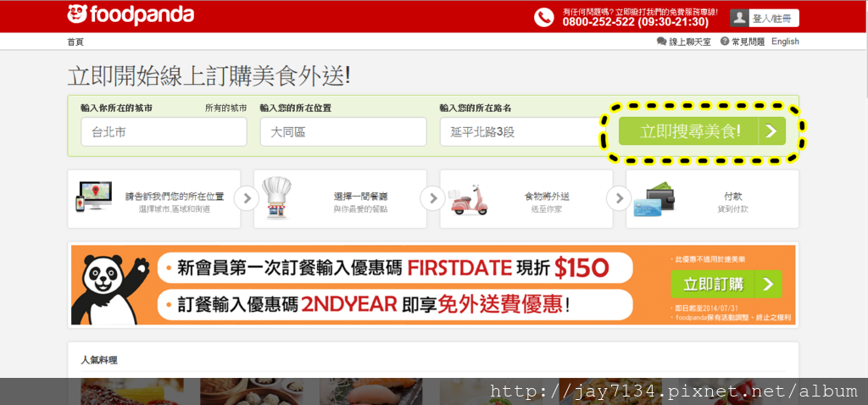Click the computer map location icon
The width and height of the screenshot is (868, 405).
coord(94,197)
